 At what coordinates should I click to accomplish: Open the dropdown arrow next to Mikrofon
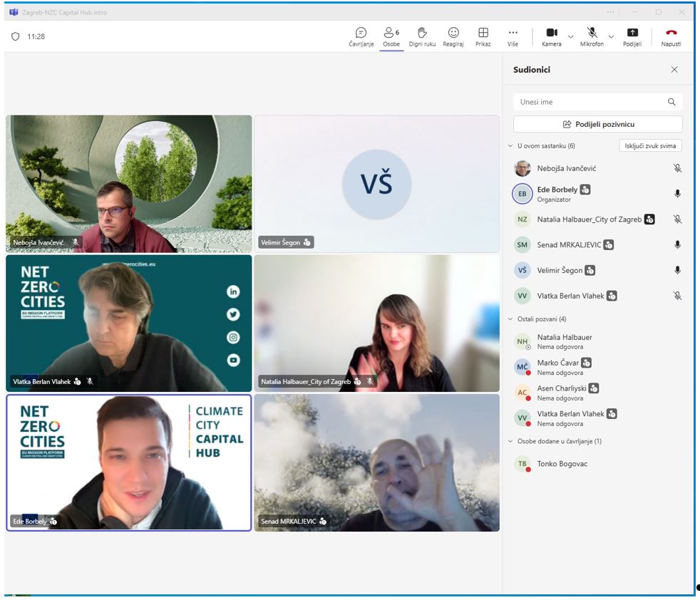tap(611, 36)
